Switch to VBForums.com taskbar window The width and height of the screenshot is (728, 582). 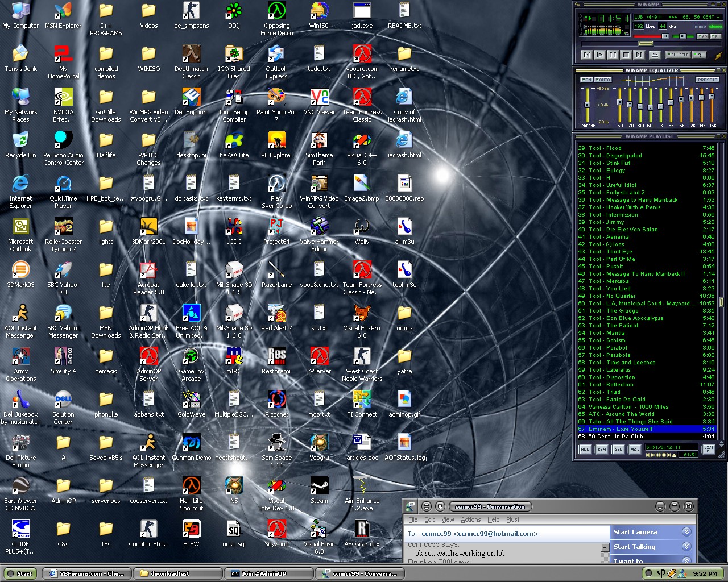coord(87,573)
